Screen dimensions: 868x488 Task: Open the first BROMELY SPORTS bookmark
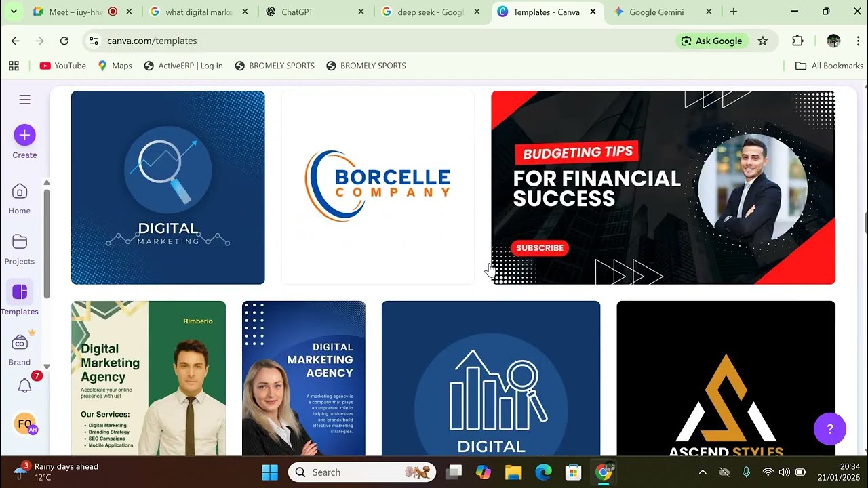pyautogui.click(x=275, y=66)
